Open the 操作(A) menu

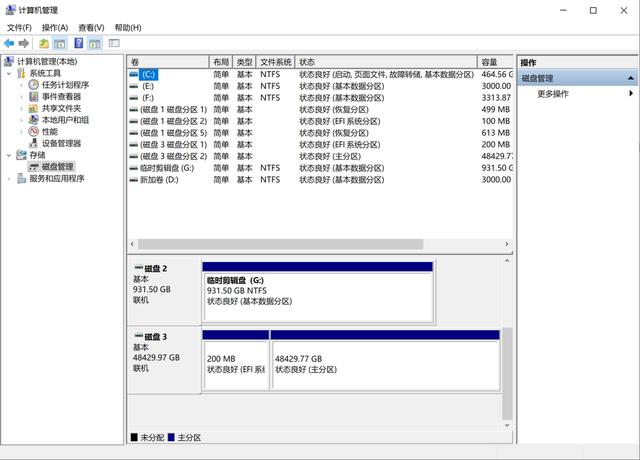click(55, 27)
